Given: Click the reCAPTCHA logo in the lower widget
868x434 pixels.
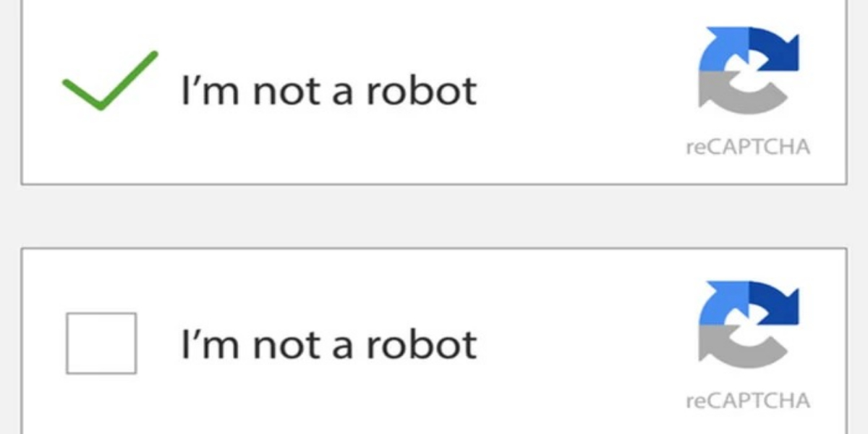Looking at the screenshot, I should (x=748, y=324).
